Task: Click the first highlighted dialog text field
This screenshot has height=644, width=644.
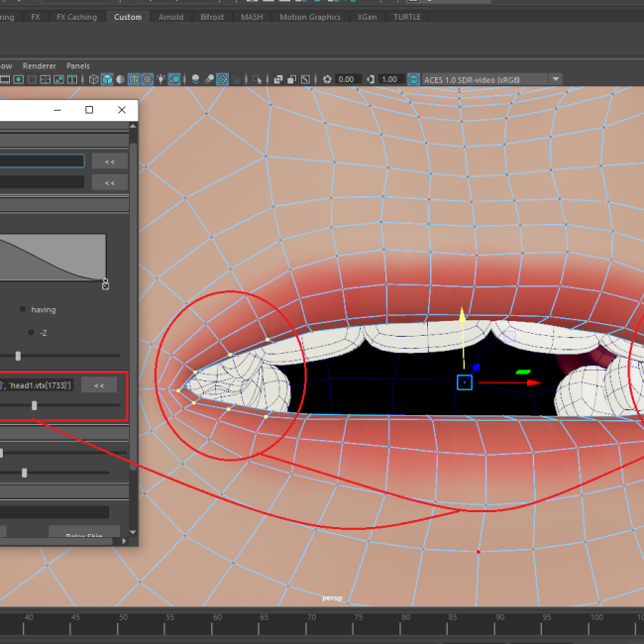Action: point(43,161)
